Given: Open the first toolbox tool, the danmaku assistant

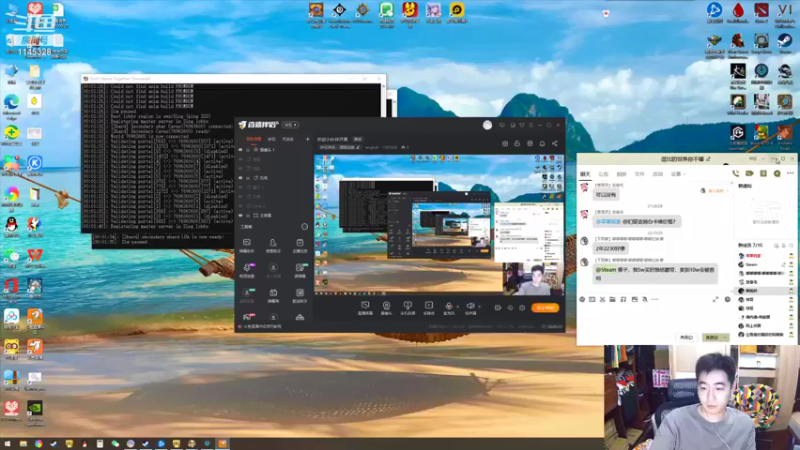Looking at the screenshot, I should click(x=246, y=245).
